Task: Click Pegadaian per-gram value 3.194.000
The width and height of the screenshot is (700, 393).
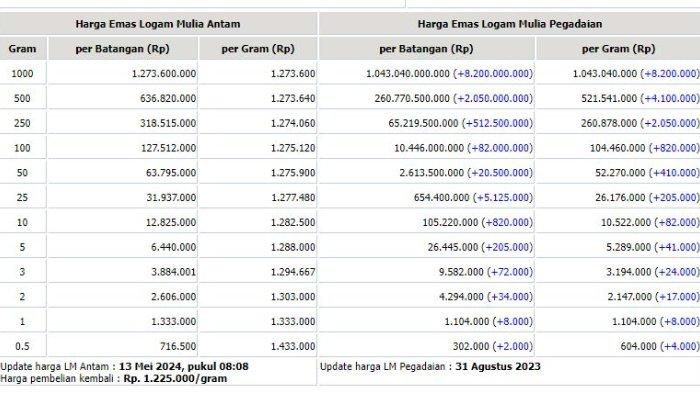Action: (629, 272)
